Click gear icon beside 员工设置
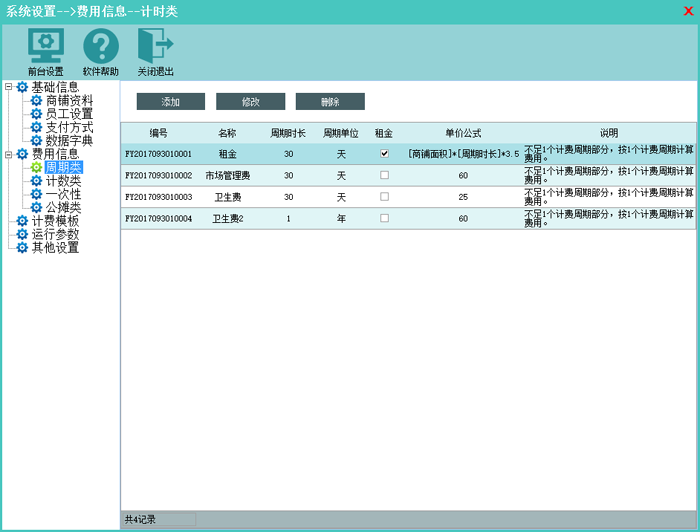Viewport: 700px width, 532px height. [36, 114]
